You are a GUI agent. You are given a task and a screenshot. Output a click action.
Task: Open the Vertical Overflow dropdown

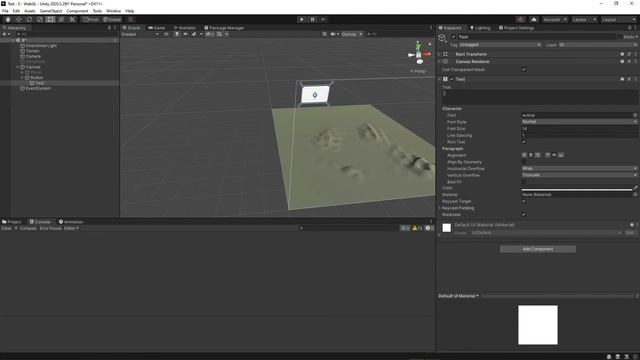(579, 175)
